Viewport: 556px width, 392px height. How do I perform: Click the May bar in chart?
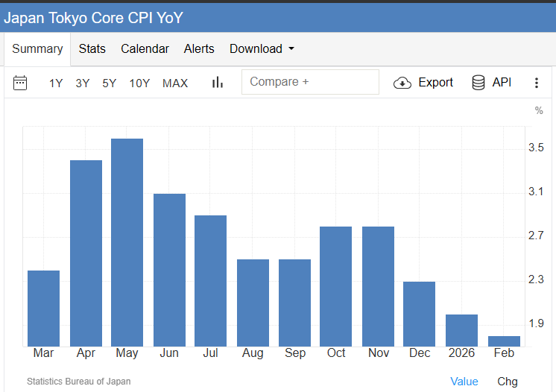point(127,242)
